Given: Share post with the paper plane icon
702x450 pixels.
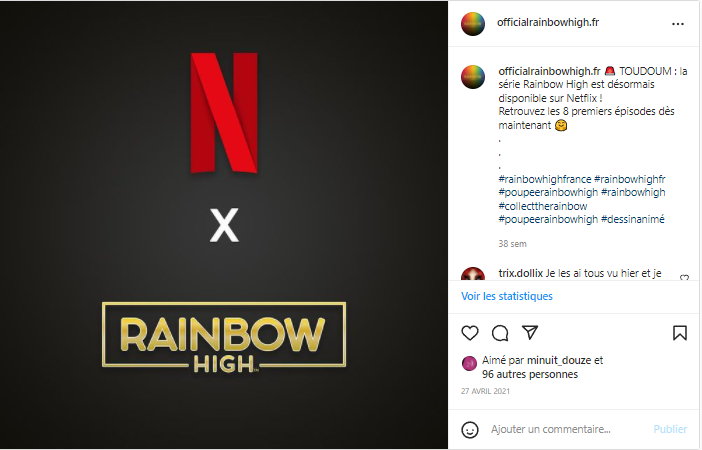Looking at the screenshot, I should [x=530, y=332].
